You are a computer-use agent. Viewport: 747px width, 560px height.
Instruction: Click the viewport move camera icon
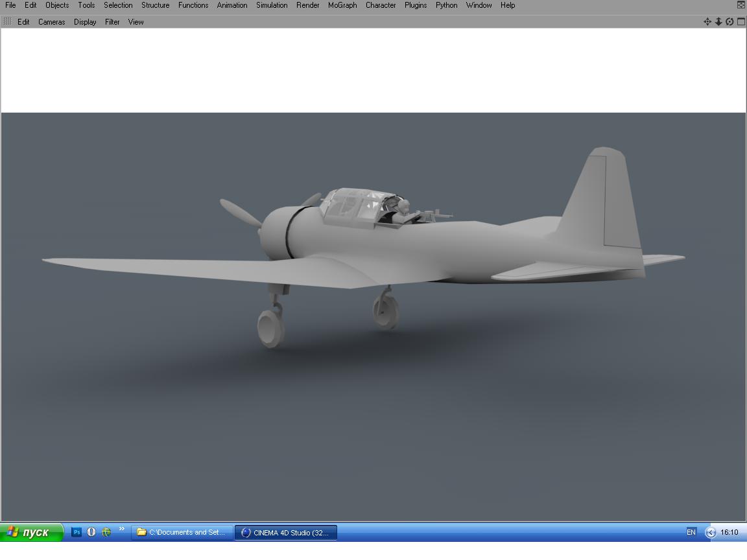tap(707, 21)
